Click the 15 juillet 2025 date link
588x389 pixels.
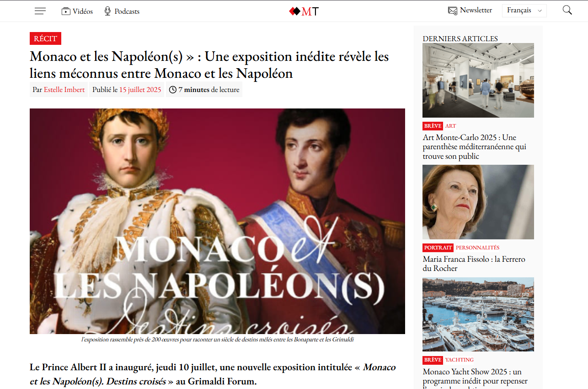pos(140,90)
